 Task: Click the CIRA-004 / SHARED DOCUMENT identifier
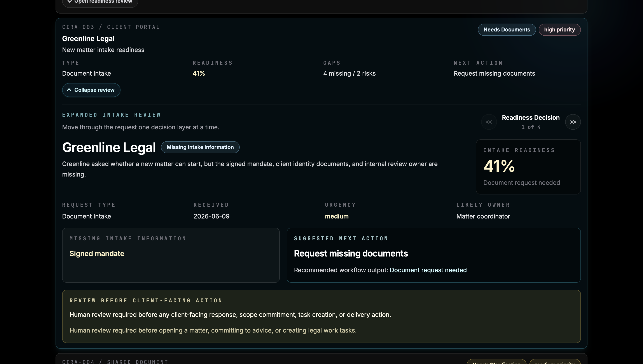(x=115, y=362)
